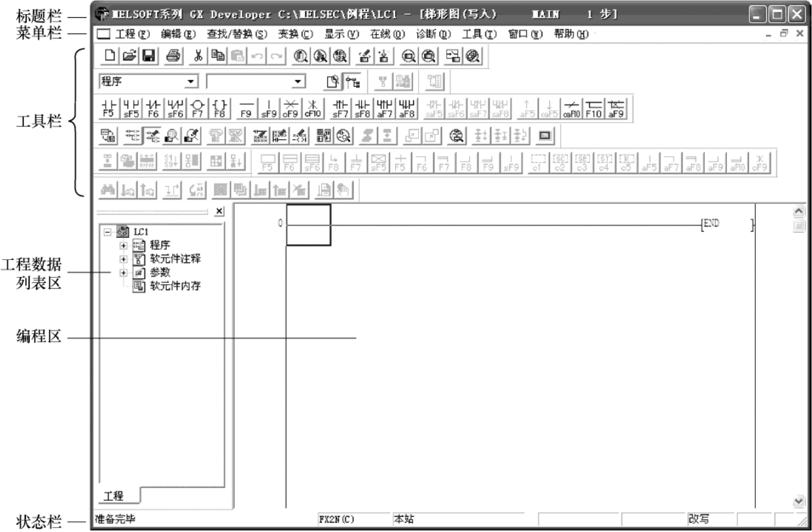Click the ladder editor scroll down arrow
812x532 pixels.
tap(799, 501)
